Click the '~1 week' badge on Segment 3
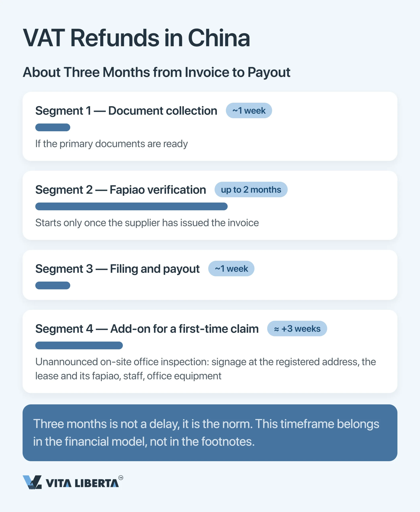Image resolution: width=420 pixels, height=512 pixels. 231,269
